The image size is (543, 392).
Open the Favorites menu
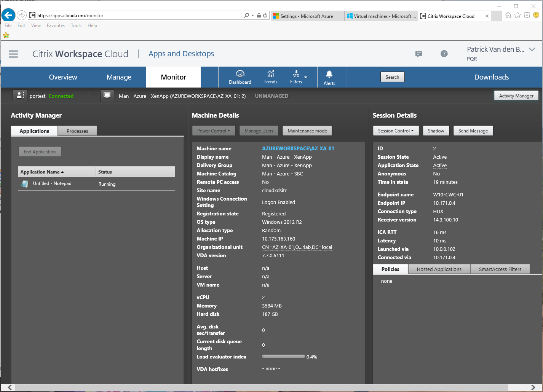(56, 25)
